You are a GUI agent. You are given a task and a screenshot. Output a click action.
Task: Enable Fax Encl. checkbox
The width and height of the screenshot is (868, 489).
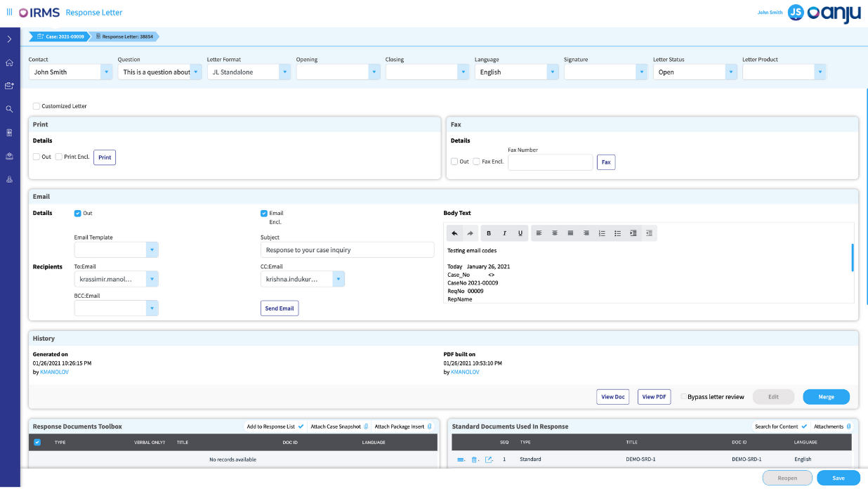[477, 162]
